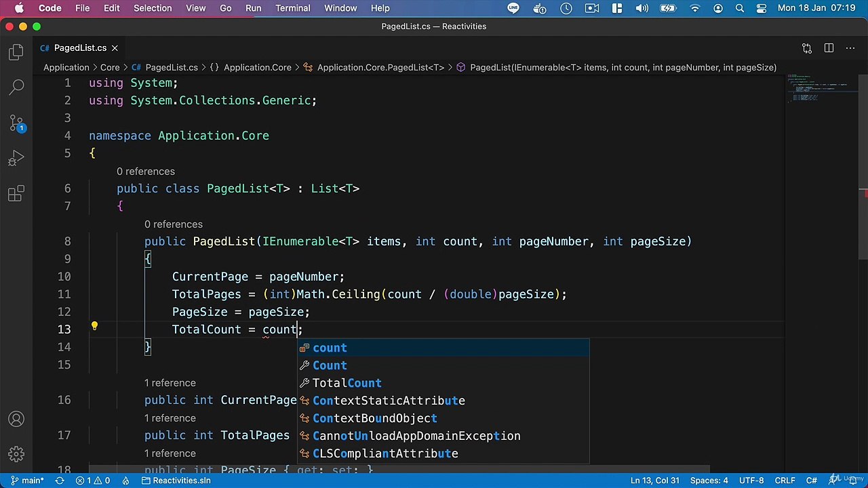Click the Core breadcrumb folder
Viewport: 868px width, 488px height.
click(110, 67)
